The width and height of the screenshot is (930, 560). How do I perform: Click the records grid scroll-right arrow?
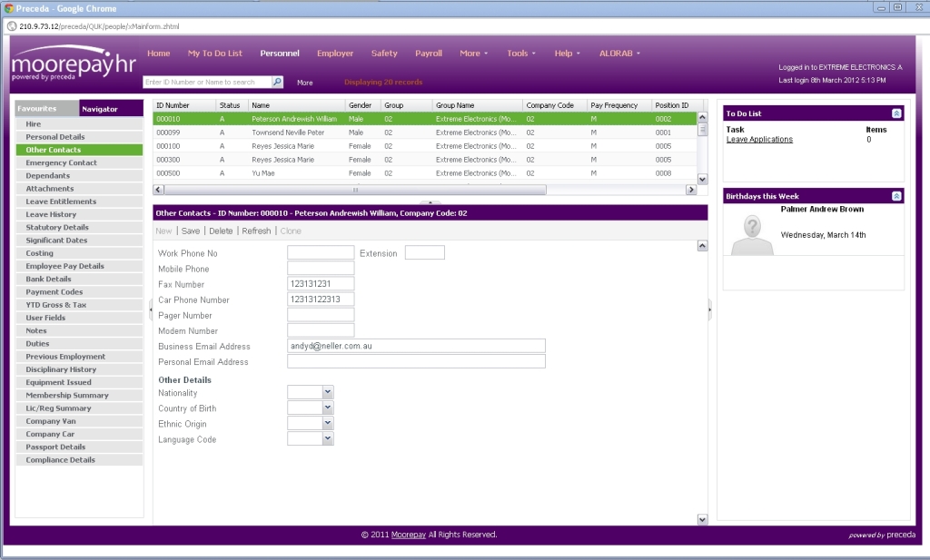click(x=691, y=190)
